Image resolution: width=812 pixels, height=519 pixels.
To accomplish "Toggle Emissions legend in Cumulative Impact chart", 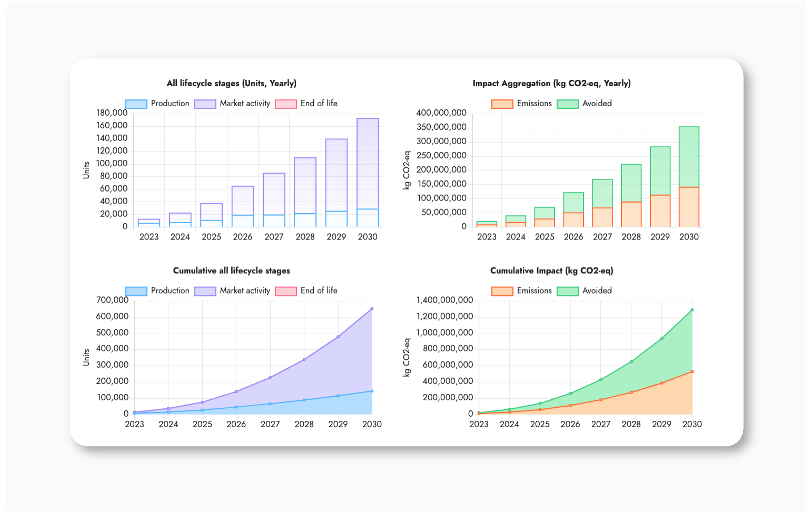I will [x=522, y=291].
